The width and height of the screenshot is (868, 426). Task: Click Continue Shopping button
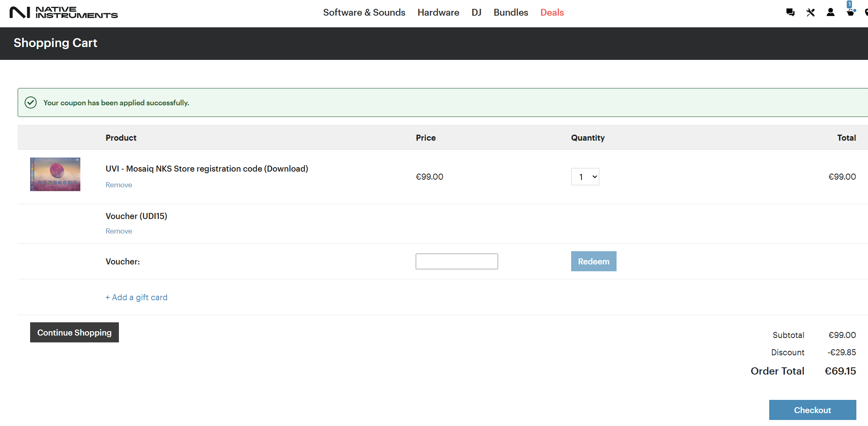coord(74,332)
